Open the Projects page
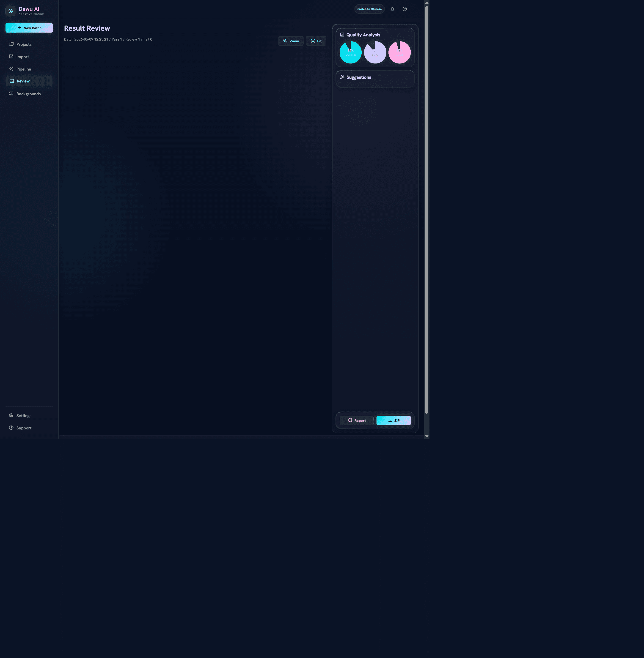 29,44
